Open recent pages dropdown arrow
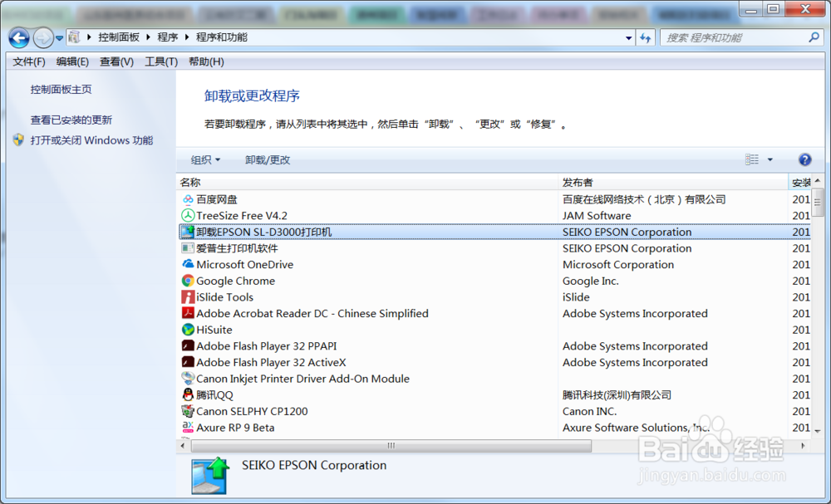The height and width of the screenshot is (504, 831). point(59,38)
